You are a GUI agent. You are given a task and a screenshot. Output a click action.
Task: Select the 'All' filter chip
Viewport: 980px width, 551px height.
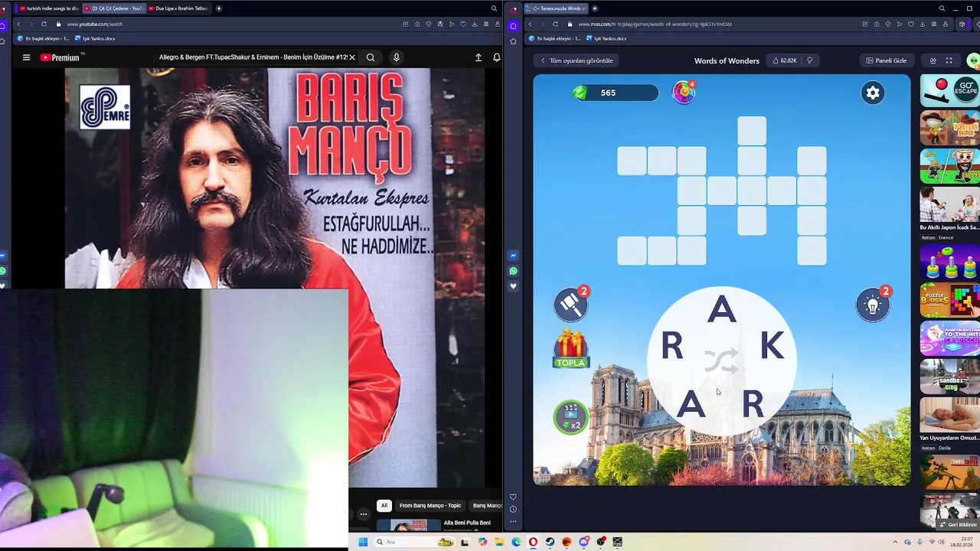[x=384, y=505]
